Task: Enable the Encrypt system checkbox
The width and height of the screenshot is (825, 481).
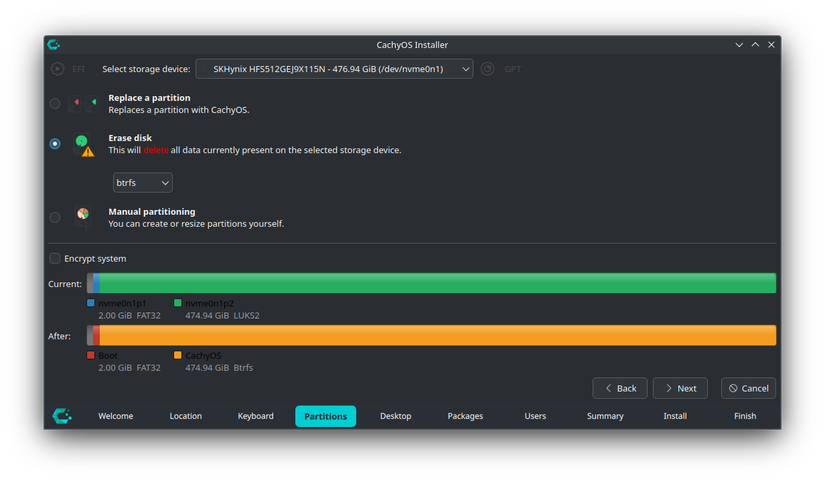Action: pos(55,259)
